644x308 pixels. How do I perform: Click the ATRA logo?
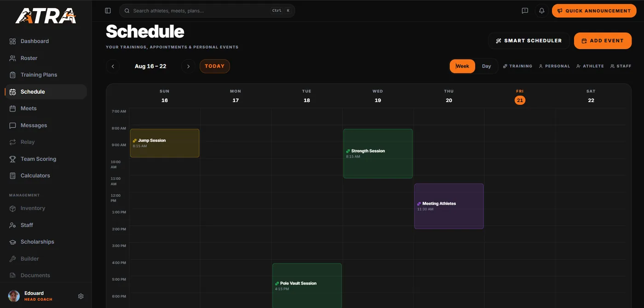[x=46, y=16]
